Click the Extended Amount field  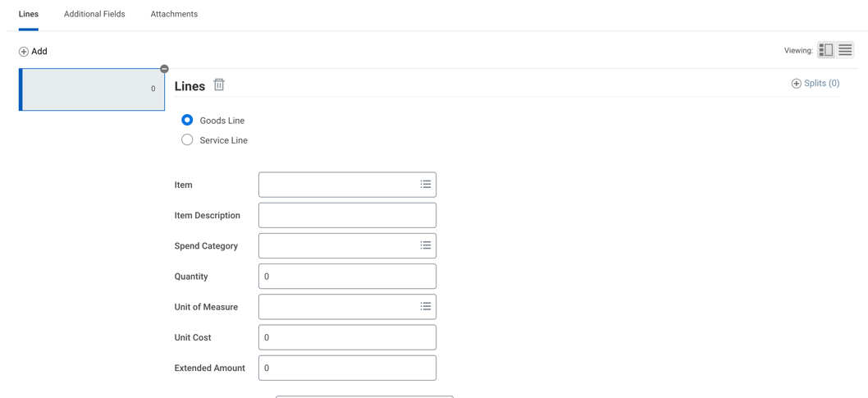[347, 367]
